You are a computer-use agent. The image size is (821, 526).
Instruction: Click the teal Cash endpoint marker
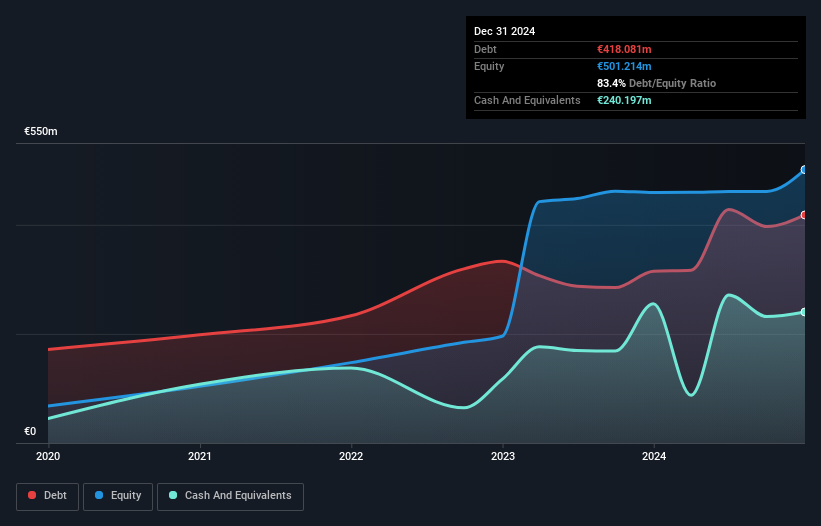coord(804,312)
